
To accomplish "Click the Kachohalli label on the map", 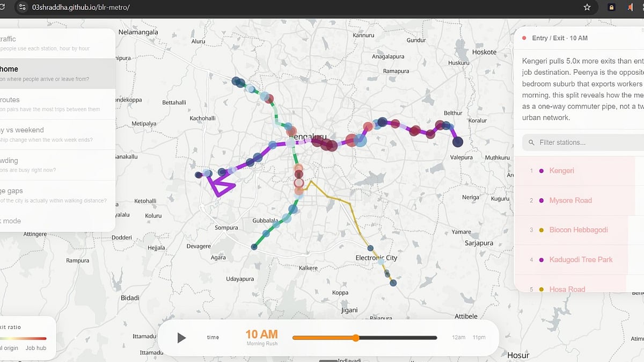I will tap(202, 118).
